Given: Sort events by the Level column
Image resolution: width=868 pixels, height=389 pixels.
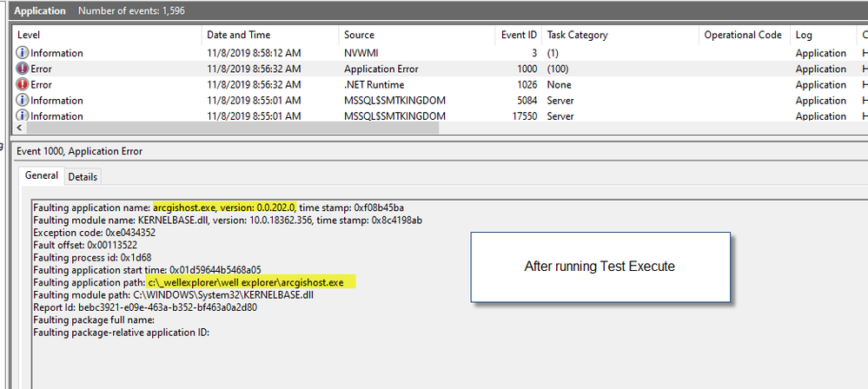Looking at the screenshot, I should (104, 35).
